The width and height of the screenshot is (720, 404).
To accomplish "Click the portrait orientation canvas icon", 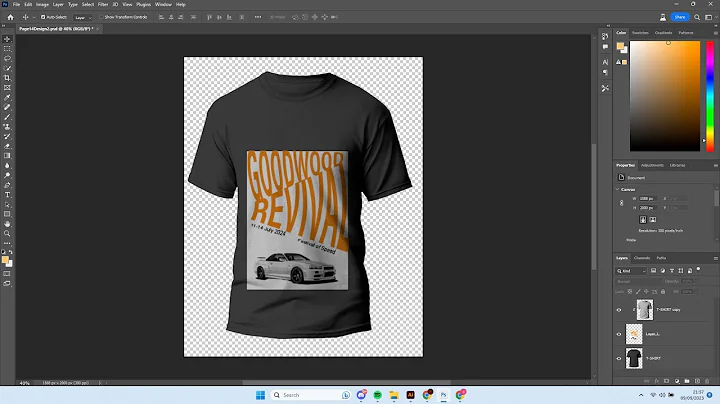I will coord(643,219).
